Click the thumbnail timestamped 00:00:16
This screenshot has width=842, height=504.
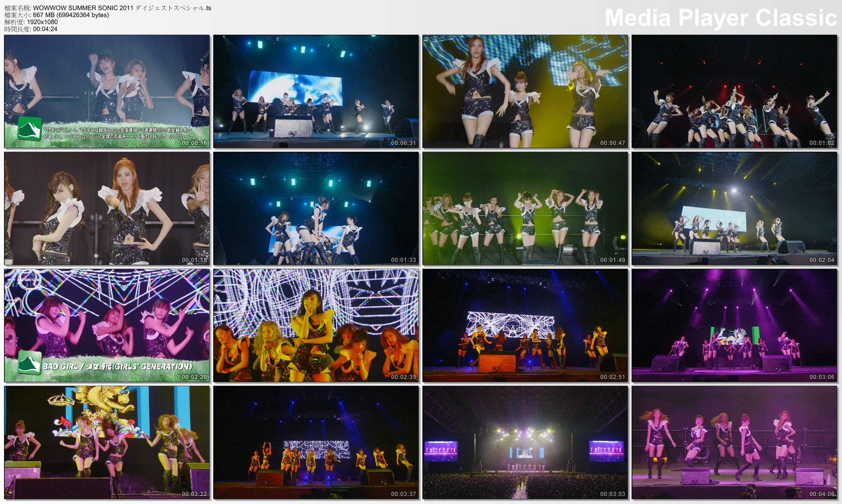(107, 91)
